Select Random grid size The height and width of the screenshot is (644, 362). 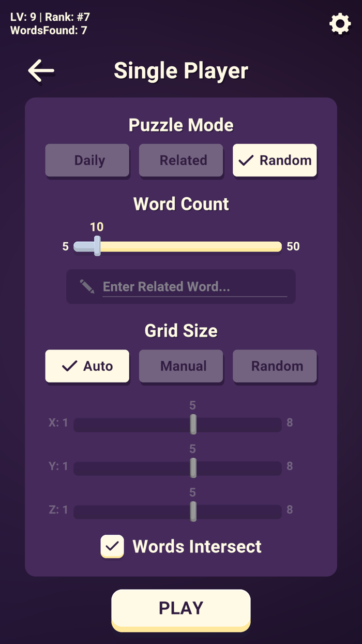coord(275,366)
